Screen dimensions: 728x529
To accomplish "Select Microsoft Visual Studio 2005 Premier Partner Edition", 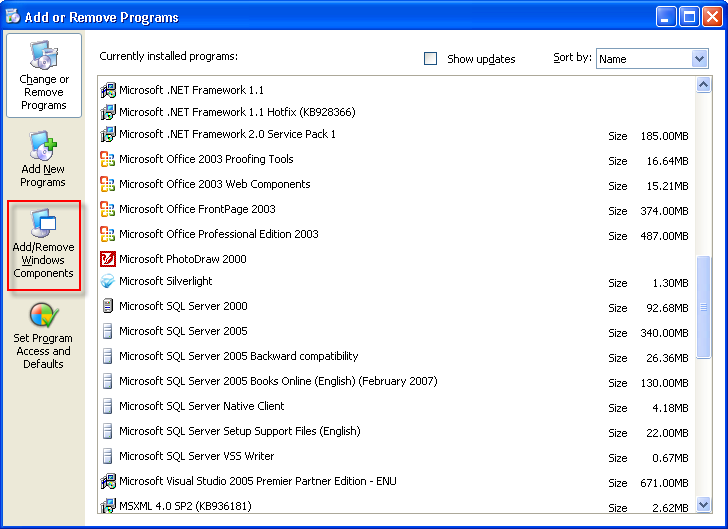I will (x=394, y=482).
